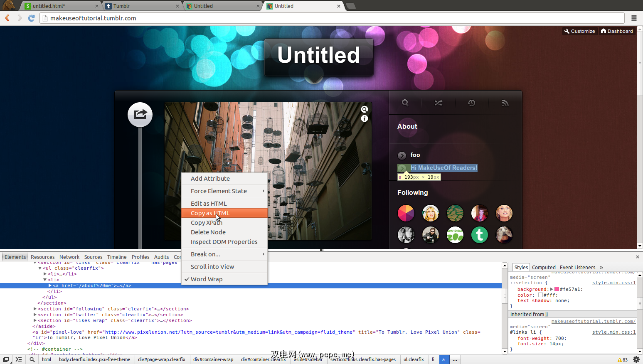This screenshot has height=364, width=643.
Task: Go to the Tumblr Dashboard
Action: (x=617, y=31)
